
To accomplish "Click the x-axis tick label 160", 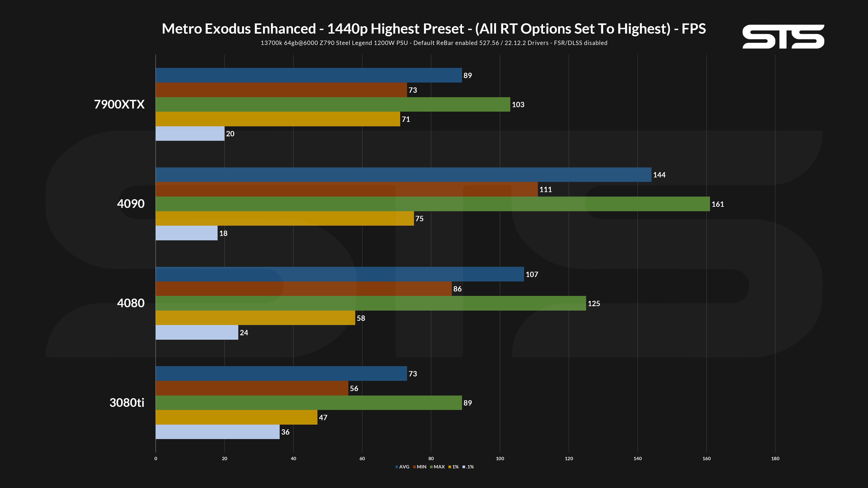I will pos(707,458).
